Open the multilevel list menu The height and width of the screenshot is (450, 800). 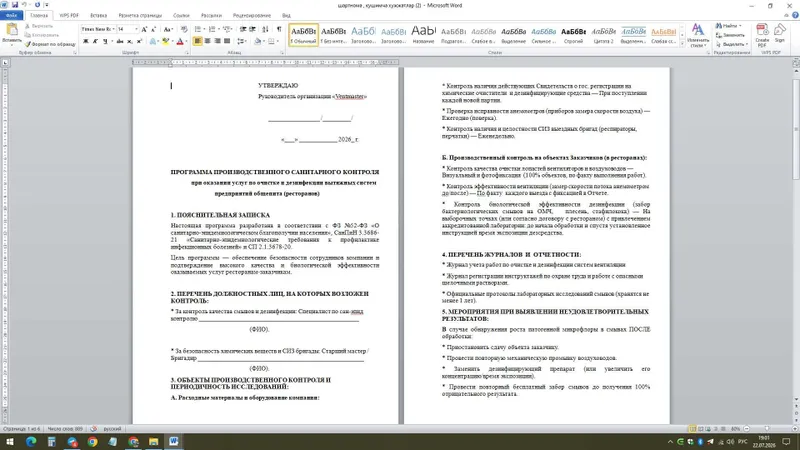(228, 30)
